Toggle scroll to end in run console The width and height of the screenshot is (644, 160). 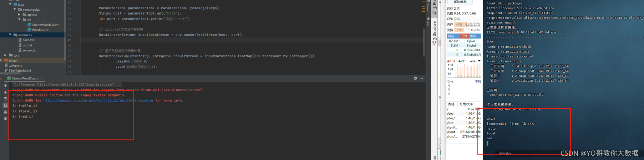tap(5, 105)
